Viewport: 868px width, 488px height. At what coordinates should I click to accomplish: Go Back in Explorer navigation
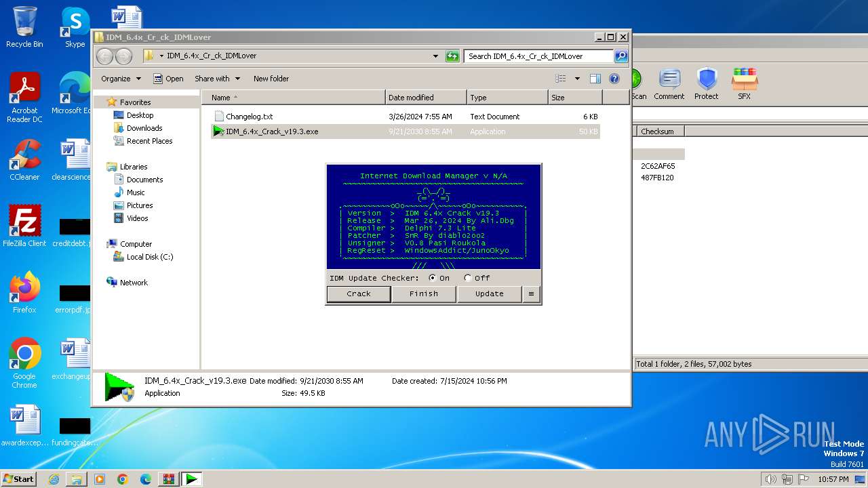click(105, 56)
